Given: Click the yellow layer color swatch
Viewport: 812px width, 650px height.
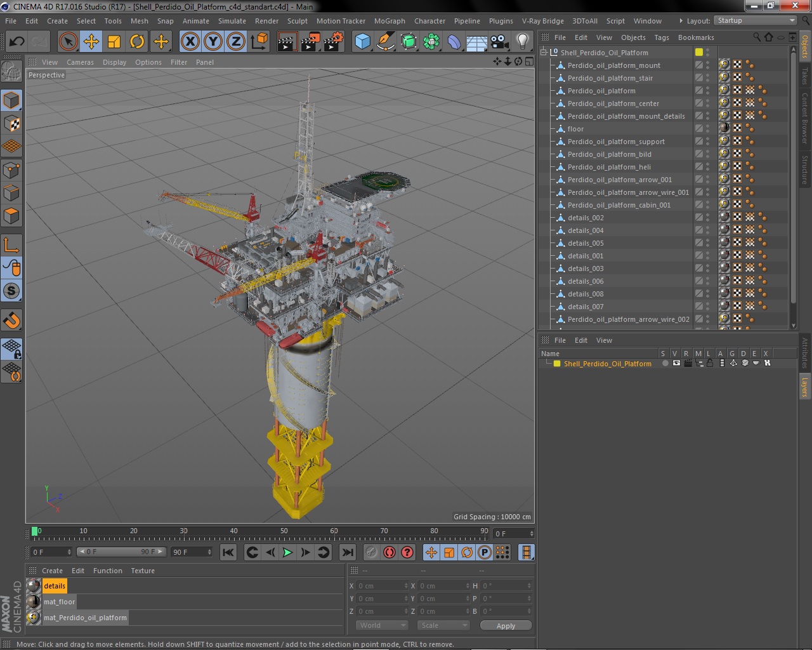Looking at the screenshot, I should tap(557, 364).
